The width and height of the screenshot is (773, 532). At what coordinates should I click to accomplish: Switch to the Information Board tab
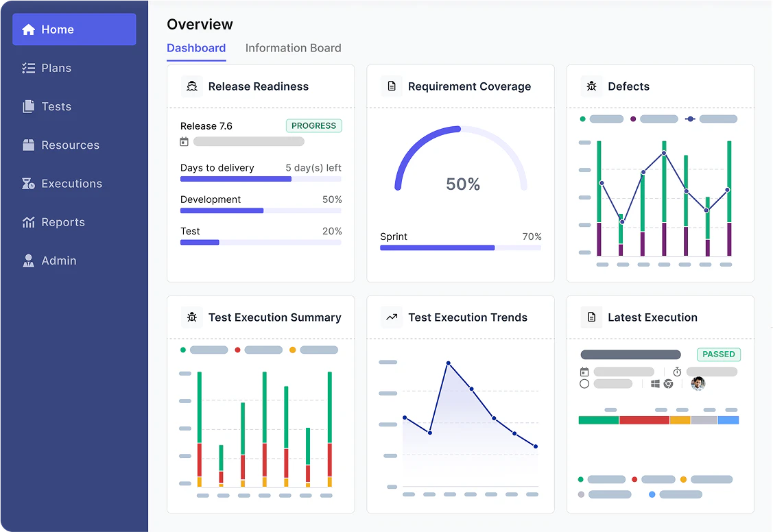[293, 48]
